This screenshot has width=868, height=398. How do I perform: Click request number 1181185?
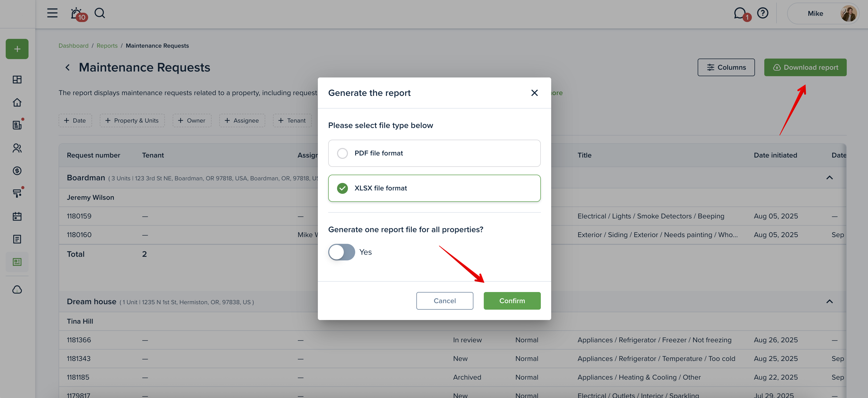point(78,377)
